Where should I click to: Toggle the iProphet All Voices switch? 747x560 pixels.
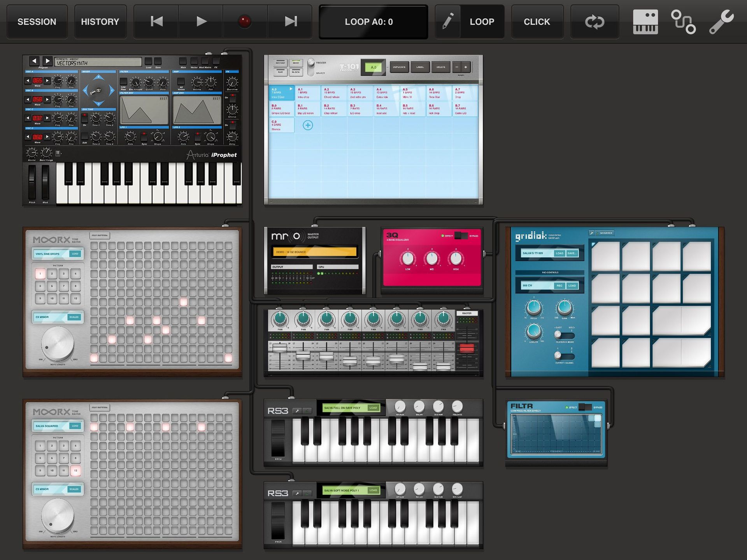coord(181,82)
